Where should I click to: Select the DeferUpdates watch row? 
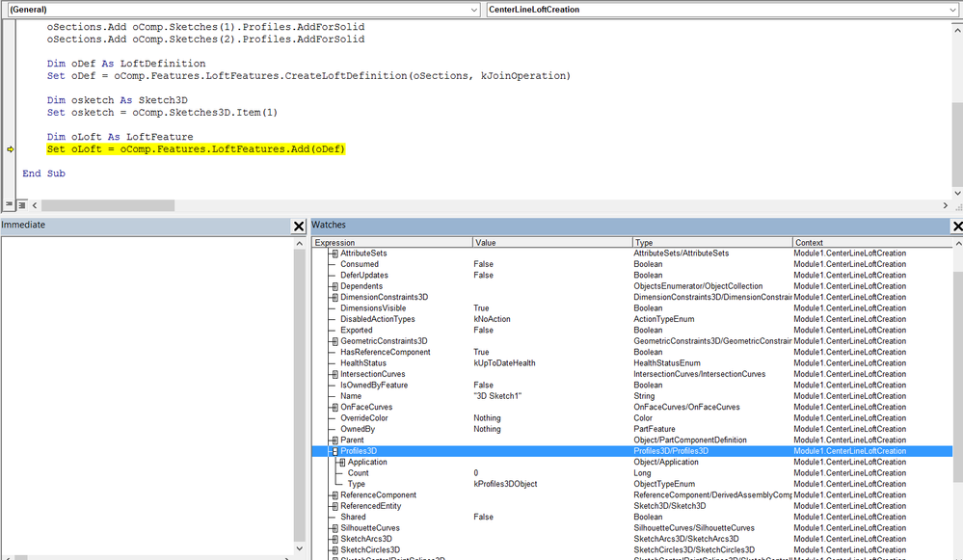pos(632,275)
